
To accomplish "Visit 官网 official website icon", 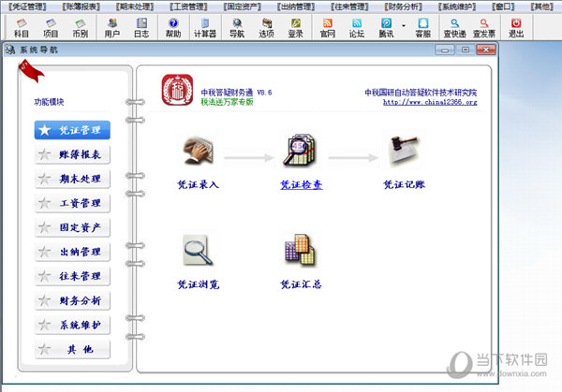I will tap(328, 28).
